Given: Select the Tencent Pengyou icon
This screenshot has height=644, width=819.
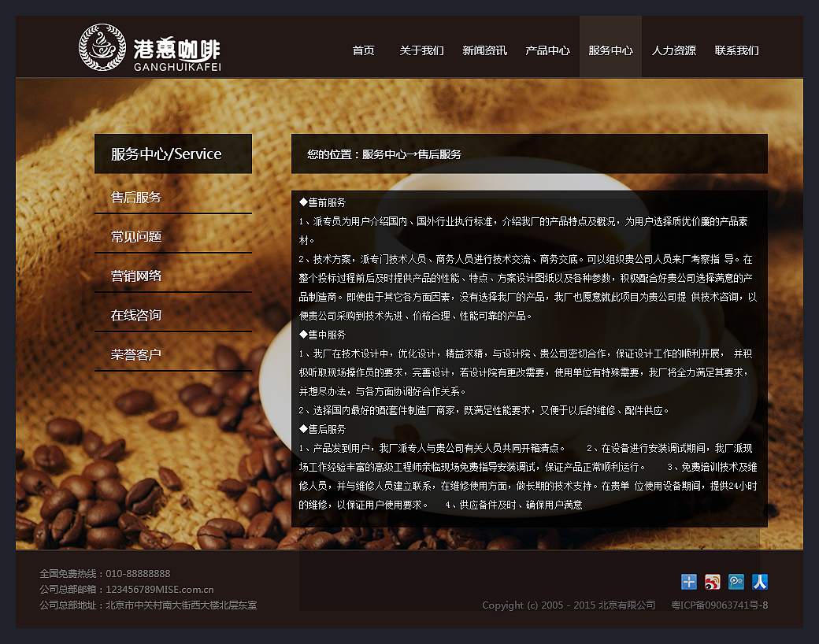Looking at the screenshot, I should coord(736,583).
